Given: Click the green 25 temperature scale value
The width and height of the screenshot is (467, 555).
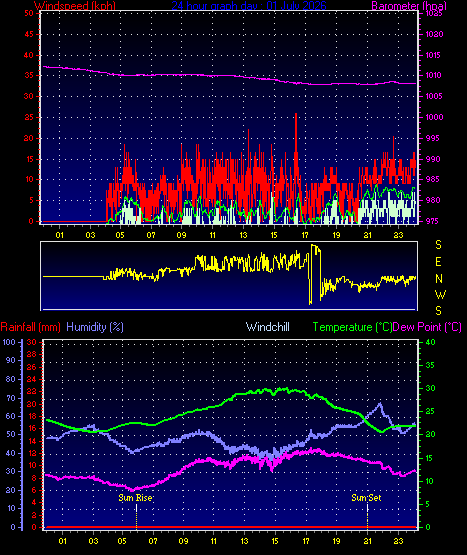Looking at the screenshot, I should (430, 411).
